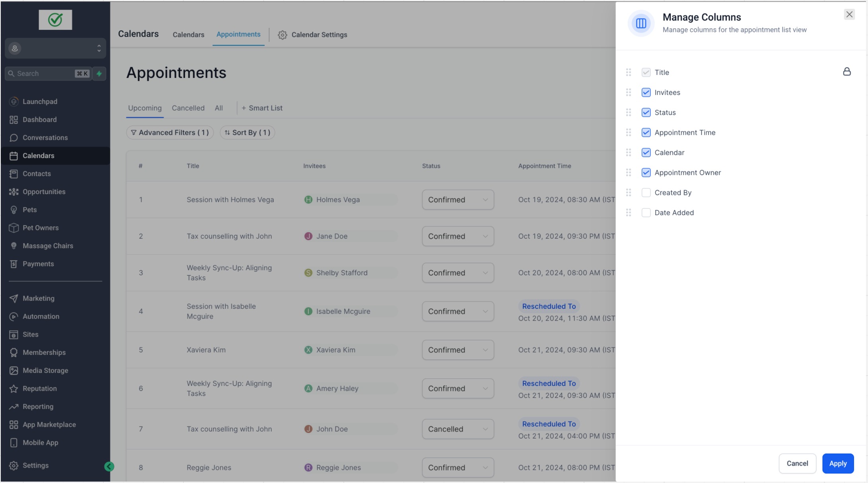Click the Media Storage sidebar icon
The width and height of the screenshot is (868, 483).
(14, 371)
